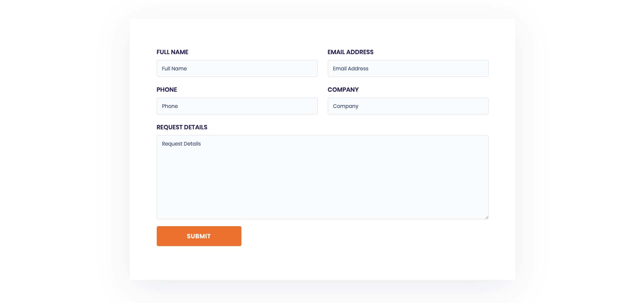This screenshot has width=644, height=303.
Task: Click the REQUEST DETAILS label
Action: click(182, 127)
